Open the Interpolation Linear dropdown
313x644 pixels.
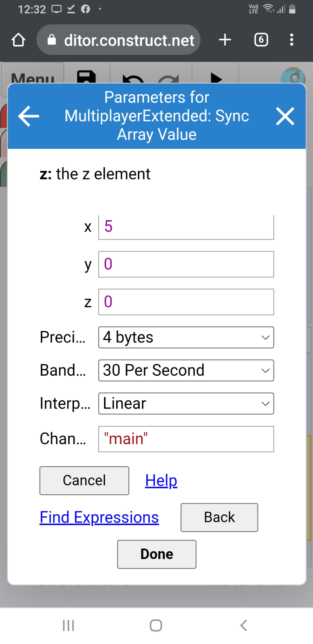[x=186, y=403]
